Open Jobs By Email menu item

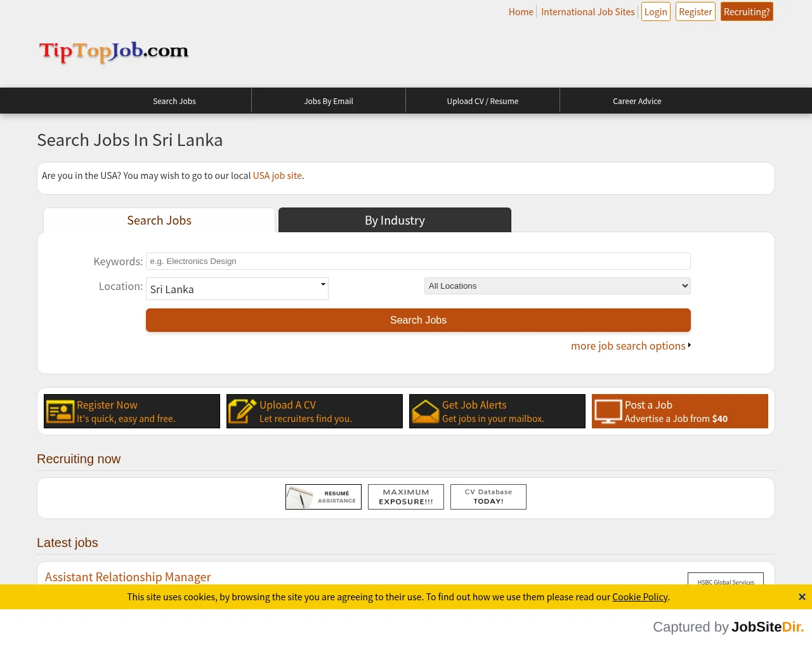pos(329,101)
